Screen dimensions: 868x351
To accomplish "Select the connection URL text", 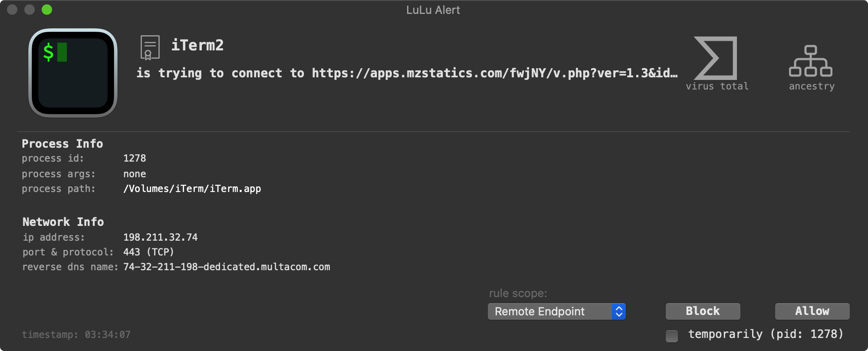I will point(494,73).
